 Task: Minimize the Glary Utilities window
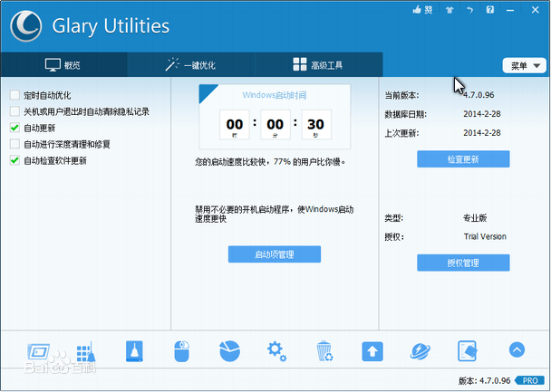point(510,10)
